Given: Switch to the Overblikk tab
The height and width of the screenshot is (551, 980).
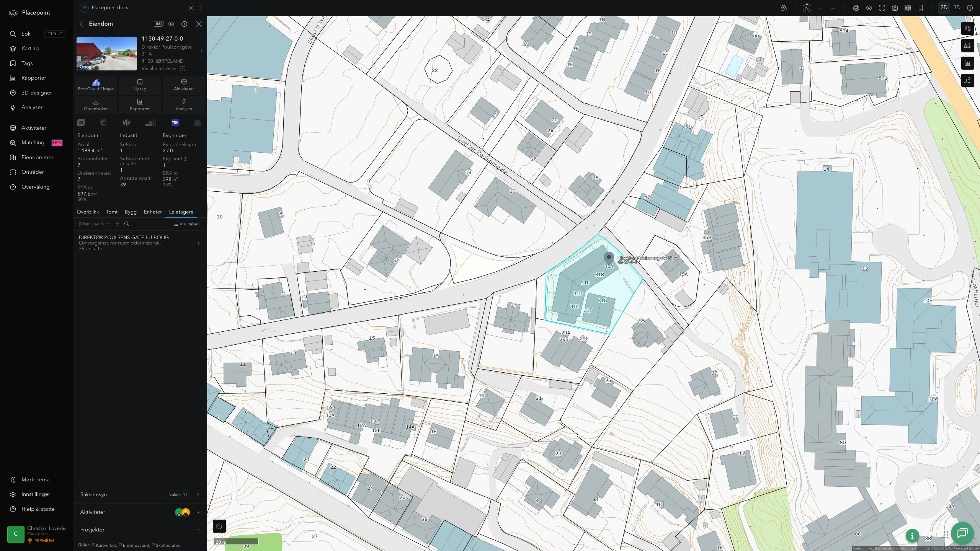Looking at the screenshot, I should point(88,212).
